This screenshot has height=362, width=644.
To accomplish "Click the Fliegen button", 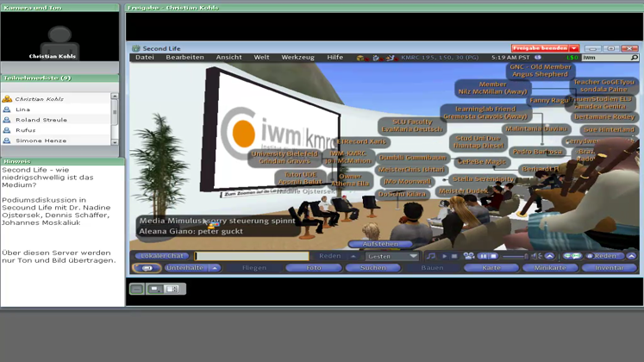I will tap(254, 267).
